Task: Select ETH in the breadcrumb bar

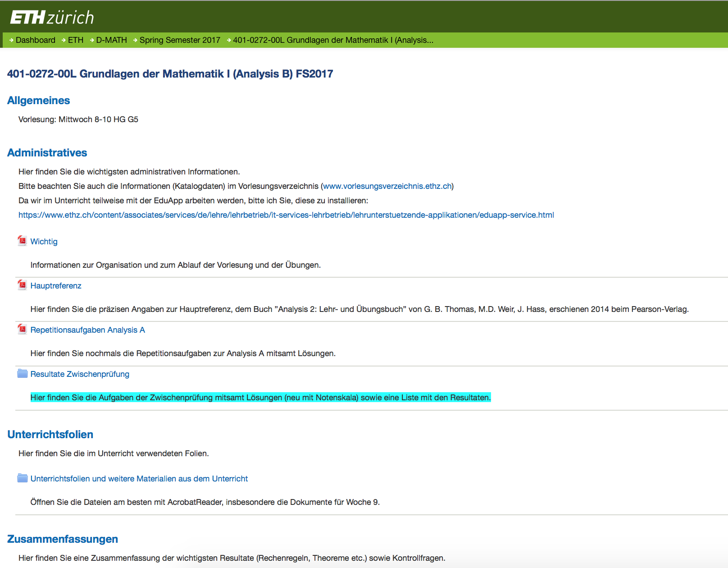Action: tap(76, 40)
